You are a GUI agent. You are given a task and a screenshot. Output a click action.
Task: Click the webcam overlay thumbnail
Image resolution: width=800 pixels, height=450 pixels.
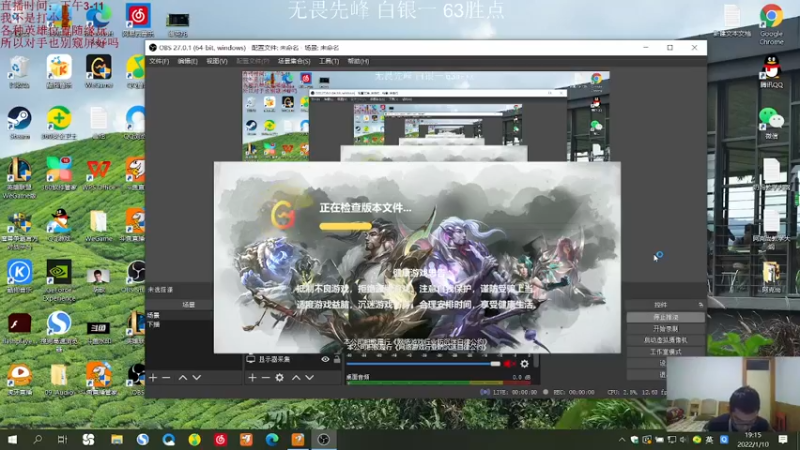tap(733, 393)
